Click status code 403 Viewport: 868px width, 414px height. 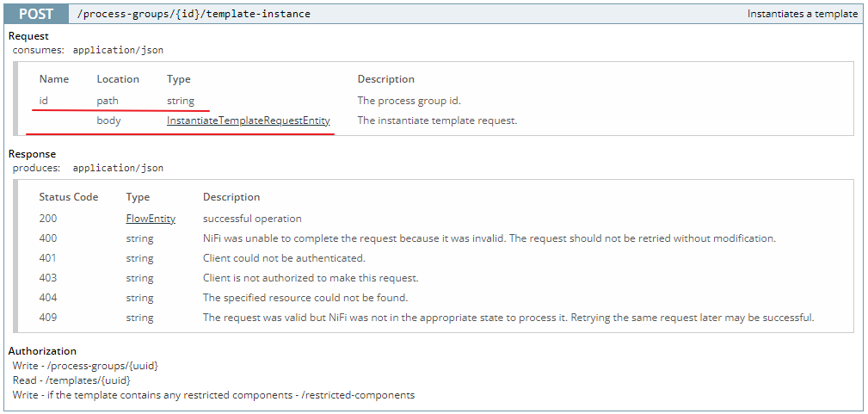click(48, 278)
